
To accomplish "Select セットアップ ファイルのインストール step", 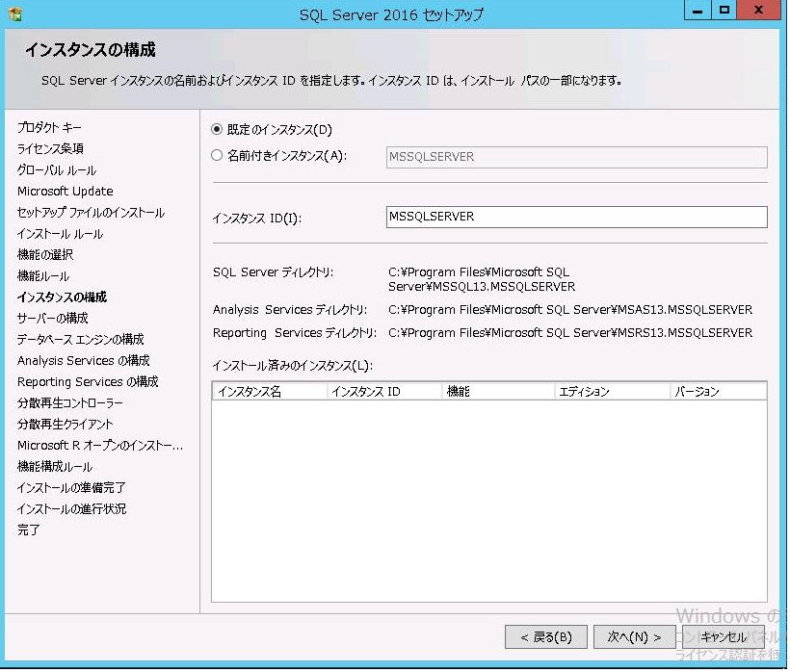I will click(91, 213).
